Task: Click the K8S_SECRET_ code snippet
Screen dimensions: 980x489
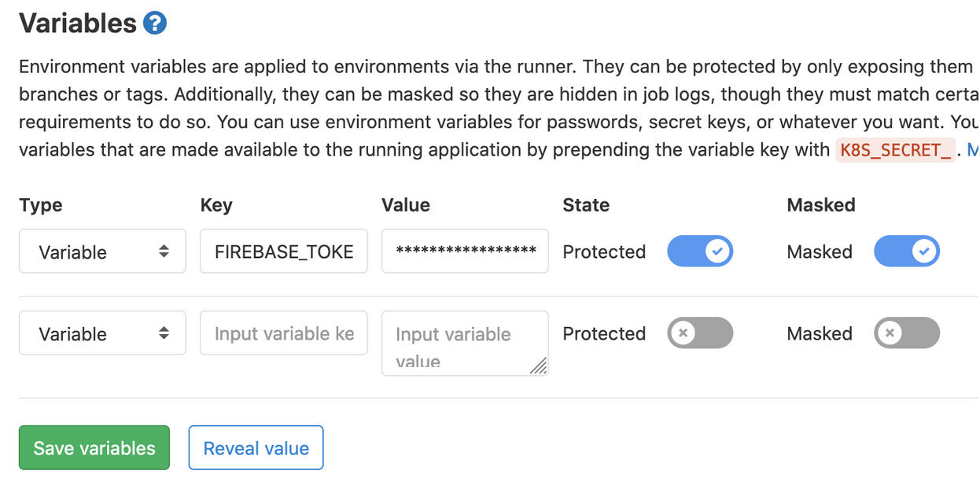Action: tap(895, 149)
